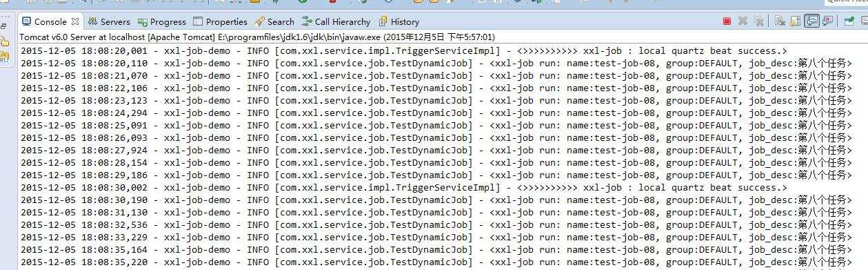The height and width of the screenshot is (270, 868).
Task: Terminate the running Tomcat process
Action: click(x=727, y=21)
